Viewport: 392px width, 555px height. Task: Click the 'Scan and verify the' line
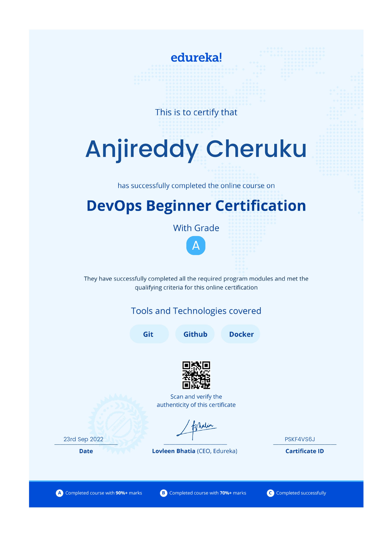click(x=196, y=397)
